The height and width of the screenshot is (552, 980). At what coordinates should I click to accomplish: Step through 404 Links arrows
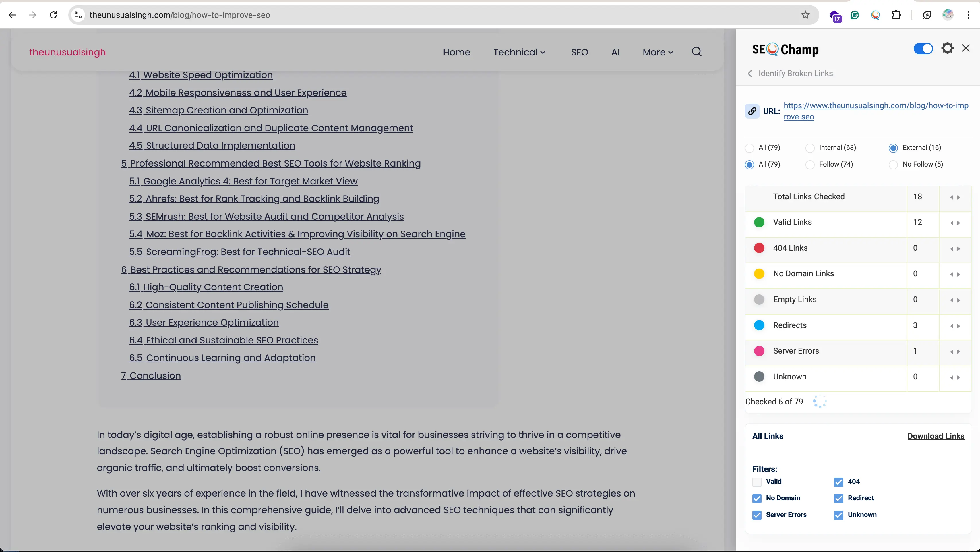(955, 249)
